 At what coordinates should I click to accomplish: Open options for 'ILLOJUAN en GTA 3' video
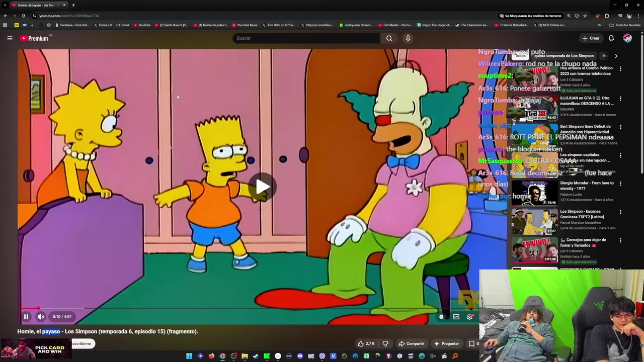pyautogui.click(x=620, y=99)
